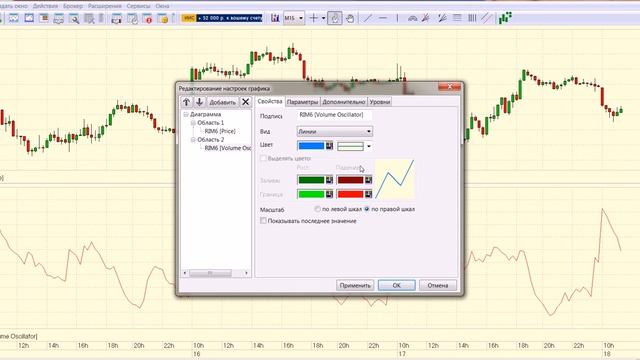Screen dimensions: 640x360
Task: Open the Уровни tab
Action: pos(380,102)
